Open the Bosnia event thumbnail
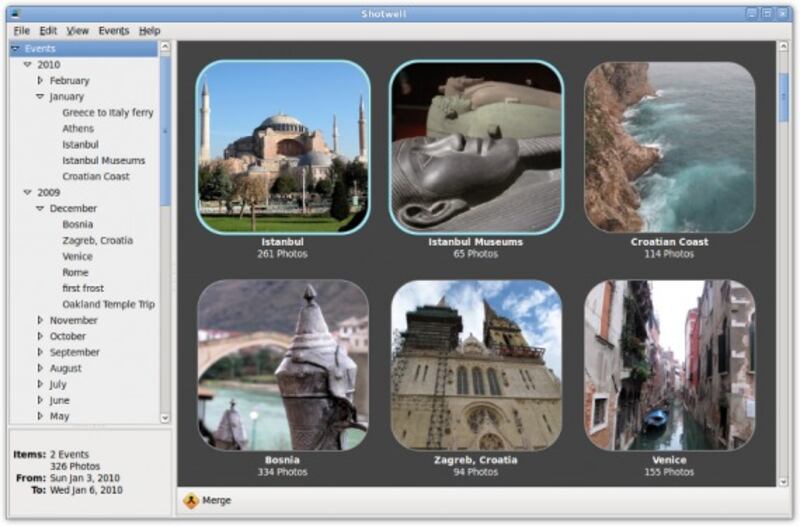Screen dimensions: 800x526 tap(283, 364)
